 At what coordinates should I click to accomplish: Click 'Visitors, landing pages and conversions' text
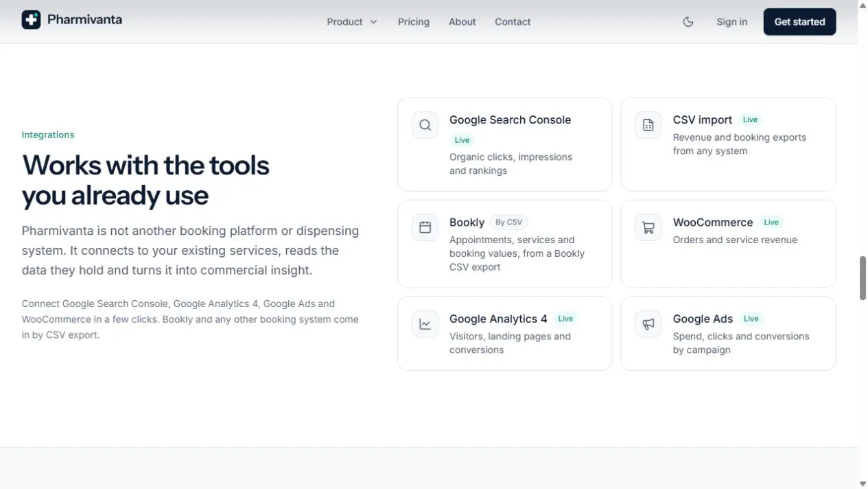[x=510, y=343]
